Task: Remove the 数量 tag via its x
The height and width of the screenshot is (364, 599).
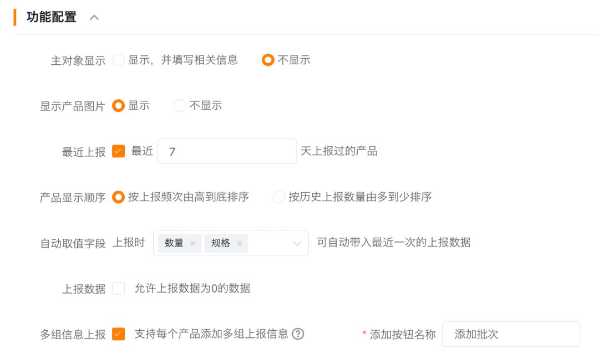Action: 192,243
